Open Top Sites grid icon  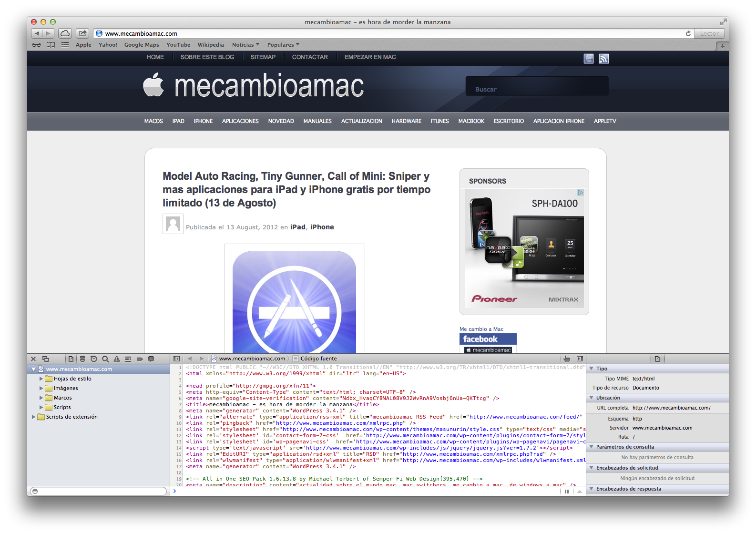tap(65, 45)
